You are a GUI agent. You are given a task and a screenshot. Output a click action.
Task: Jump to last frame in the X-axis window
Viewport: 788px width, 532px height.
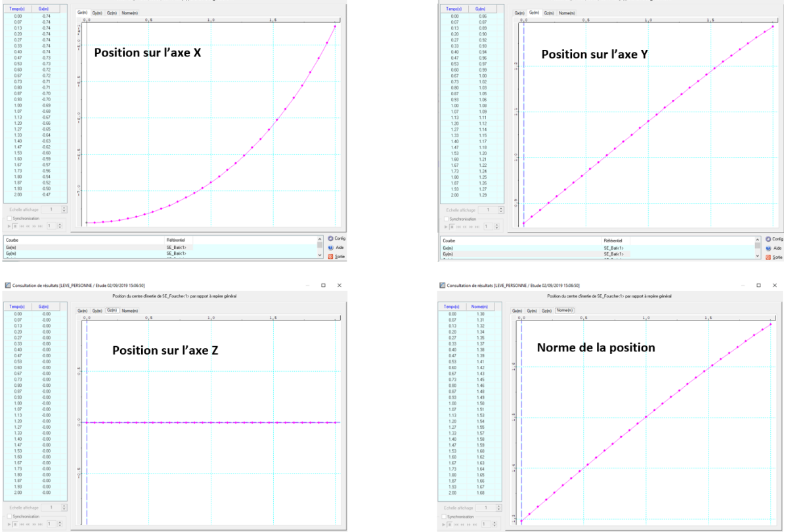[x=40, y=227]
